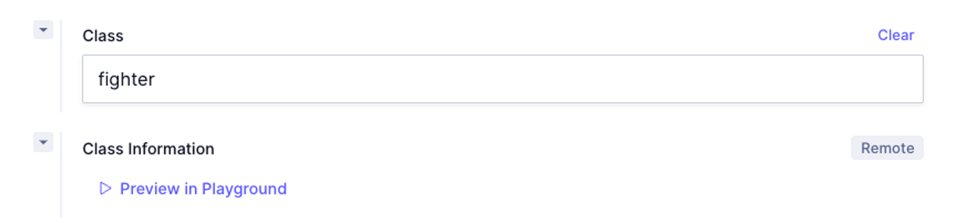Viewport: 980px width, 223px height.
Task: Collapse the Class field section arrow
Action: [x=43, y=30]
